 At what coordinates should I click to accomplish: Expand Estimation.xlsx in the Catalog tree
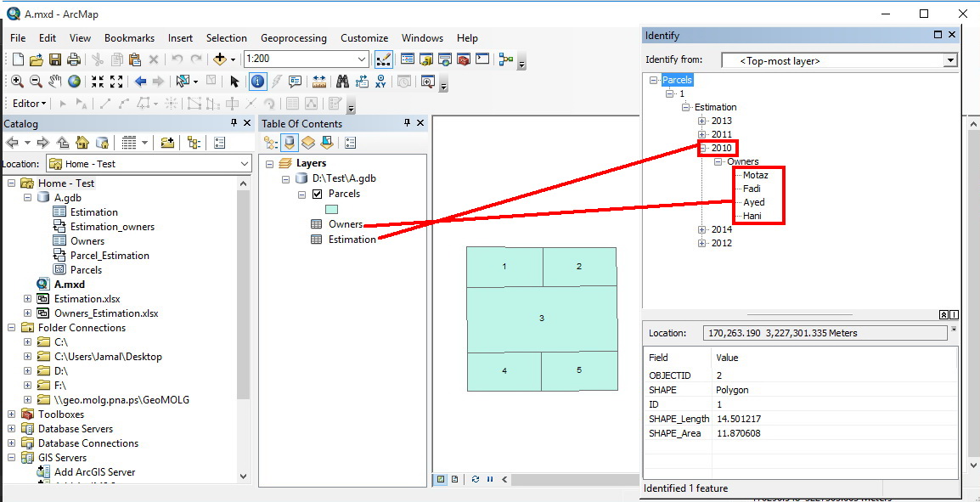[x=27, y=299]
